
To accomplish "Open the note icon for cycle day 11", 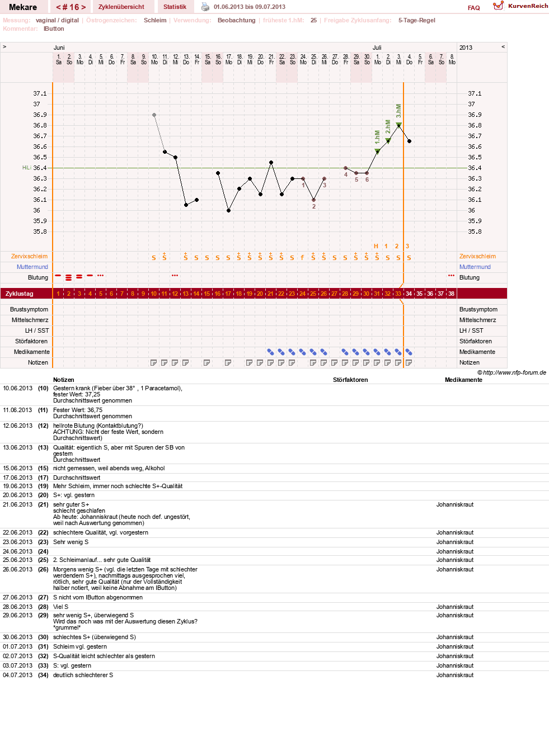I will (x=165, y=363).
